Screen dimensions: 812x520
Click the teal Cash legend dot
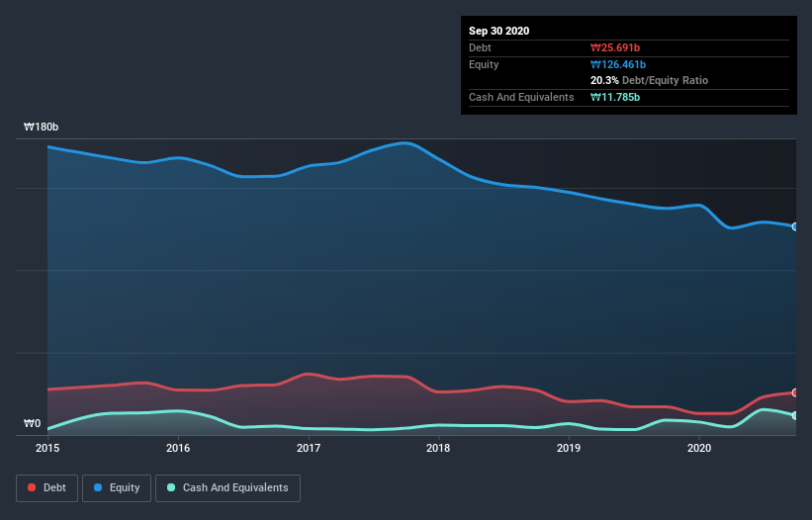point(171,487)
